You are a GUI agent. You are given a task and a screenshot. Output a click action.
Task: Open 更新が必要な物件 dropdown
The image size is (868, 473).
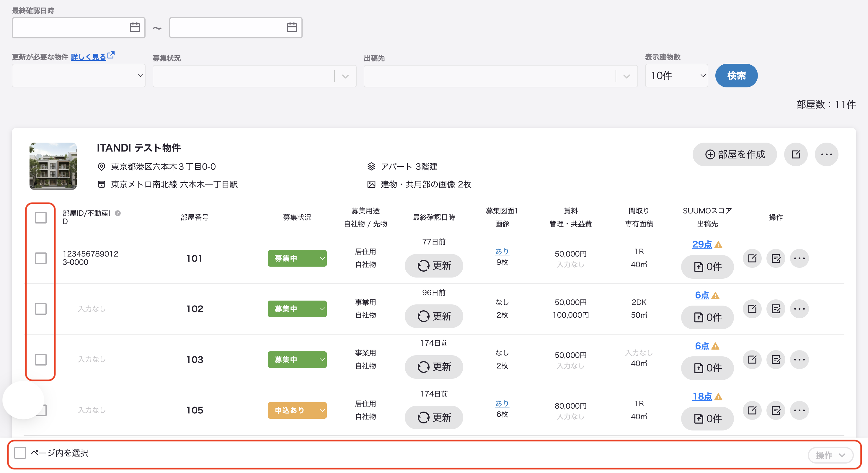point(79,76)
